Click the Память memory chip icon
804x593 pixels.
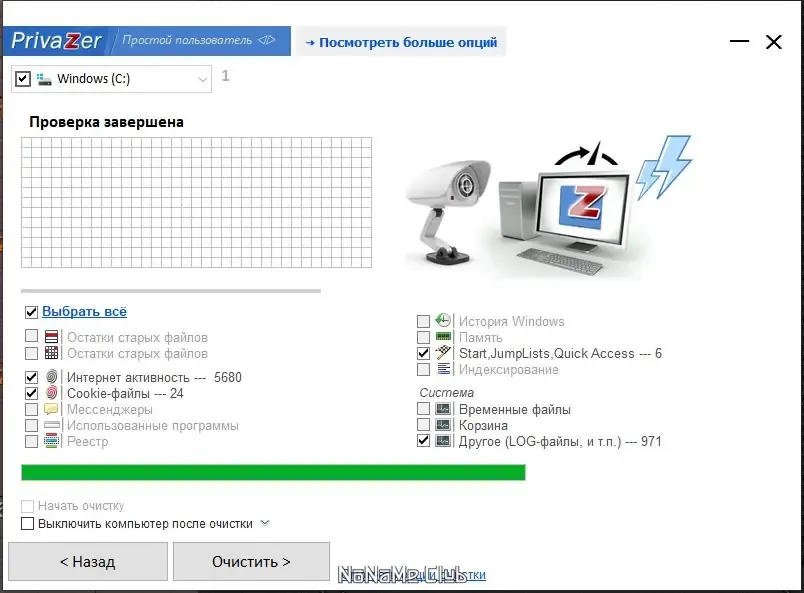(x=443, y=337)
